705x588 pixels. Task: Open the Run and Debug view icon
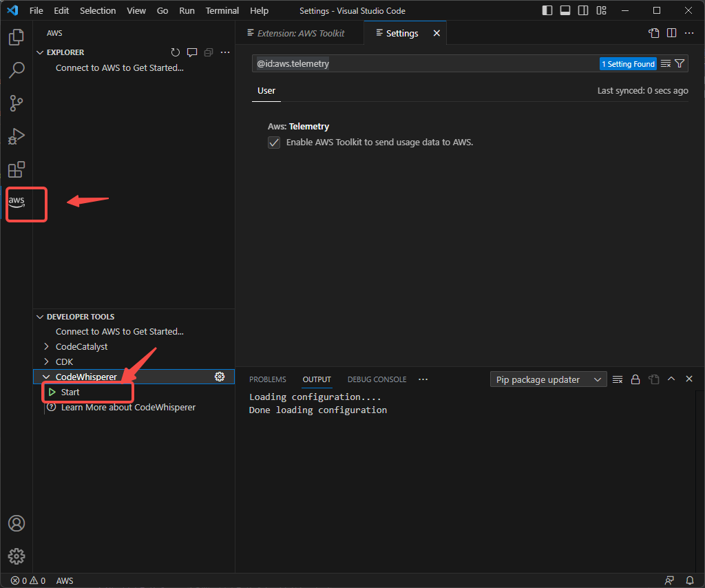point(17,136)
